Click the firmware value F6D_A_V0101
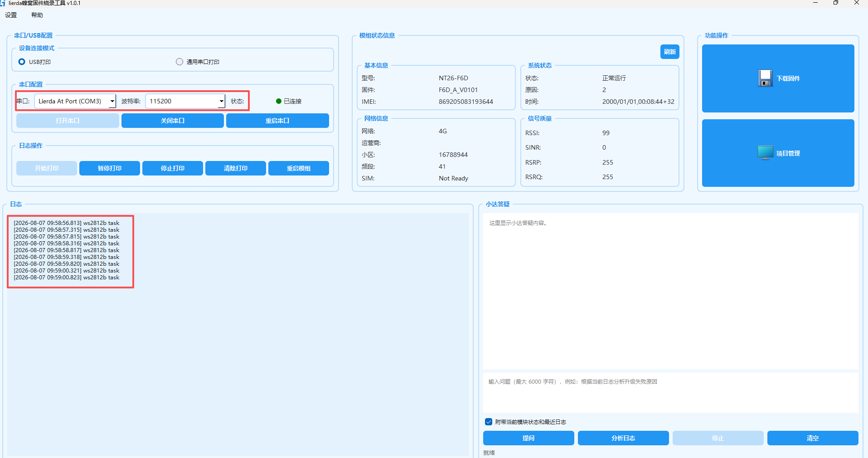Image resolution: width=868 pixels, height=458 pixels. coord(458,90)
